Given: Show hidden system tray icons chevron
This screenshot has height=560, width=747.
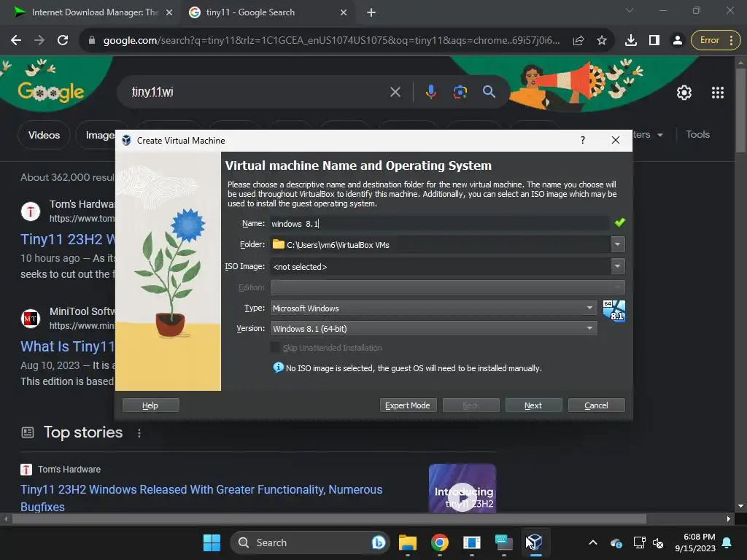Looking at the screenshot, I should (x=592, y=542).
